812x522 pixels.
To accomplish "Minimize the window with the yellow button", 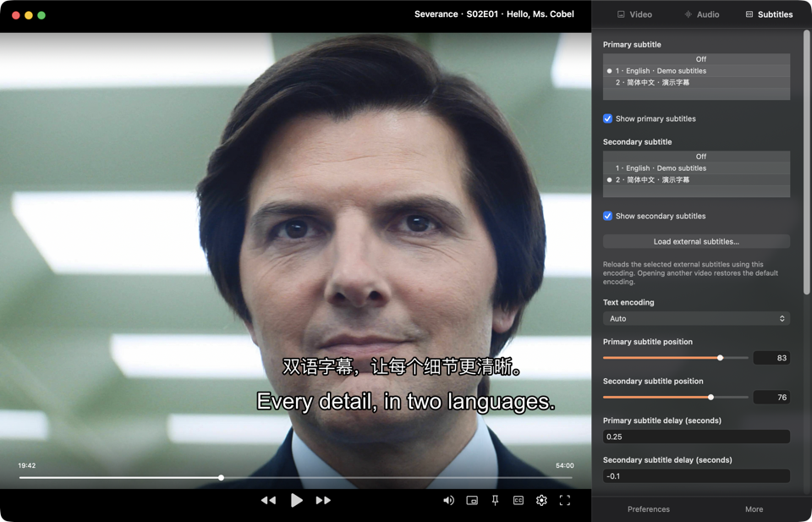I will pos(29,15).
